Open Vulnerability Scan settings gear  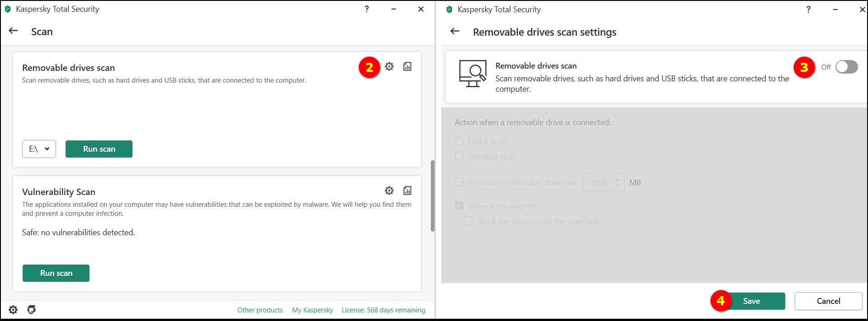389,191
